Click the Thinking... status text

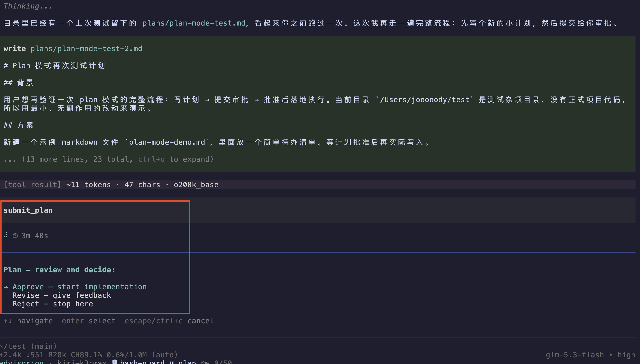pyautogui.click(x=28, y=6)
